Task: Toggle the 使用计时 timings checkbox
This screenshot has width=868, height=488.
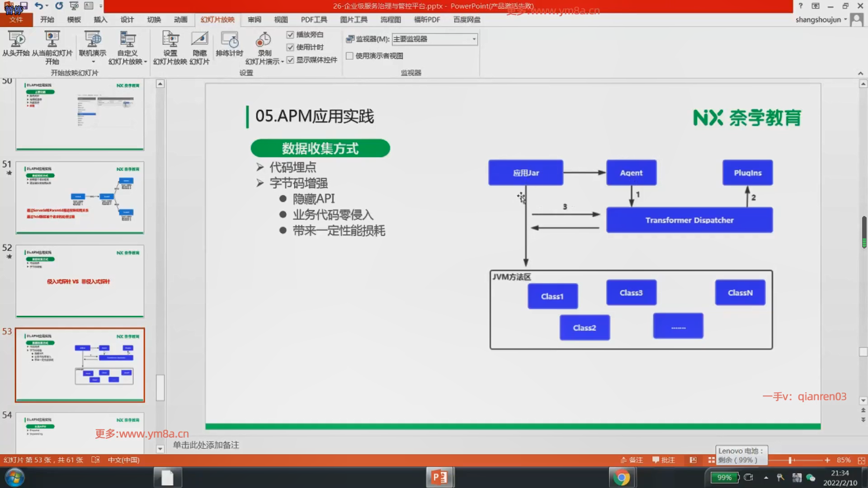Action: pyautogui.click(x=290, y=47)
